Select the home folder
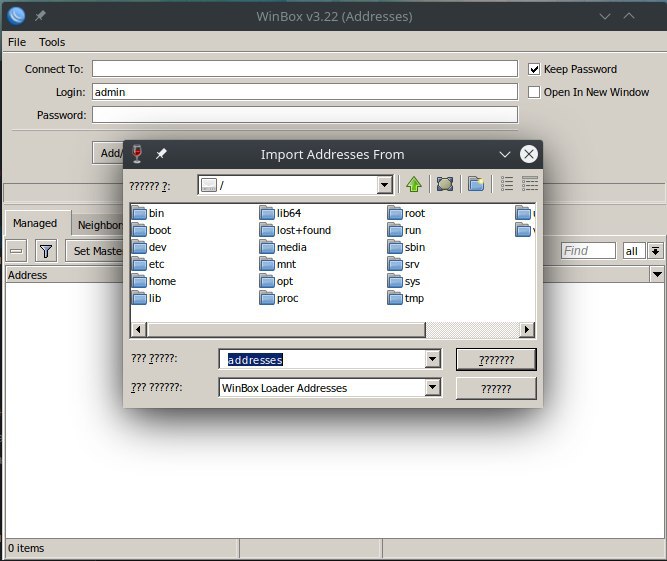Image resolution: width=667 pixels, height=561 pixels. tap(154, 281)
